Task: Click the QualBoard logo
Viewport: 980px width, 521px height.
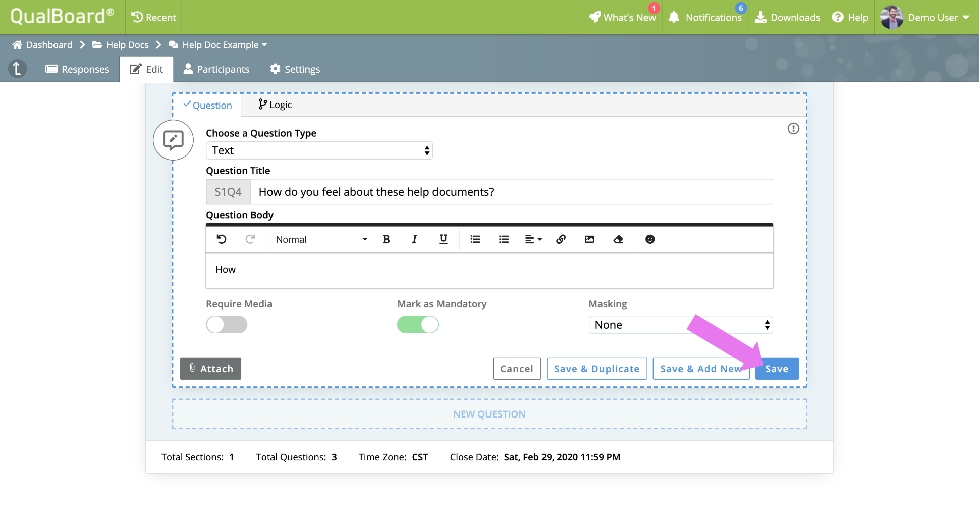Action: (x=62, y=17)
